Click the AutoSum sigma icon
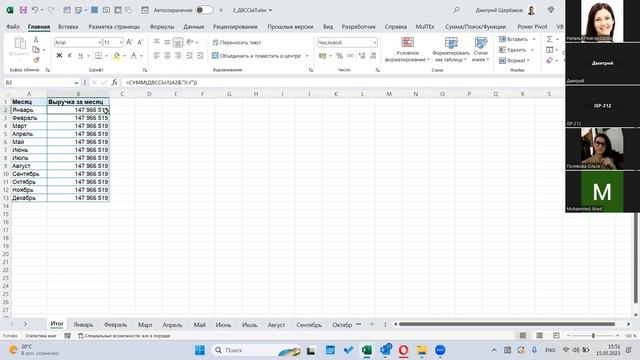640x360 pixels. coord(550,39)
